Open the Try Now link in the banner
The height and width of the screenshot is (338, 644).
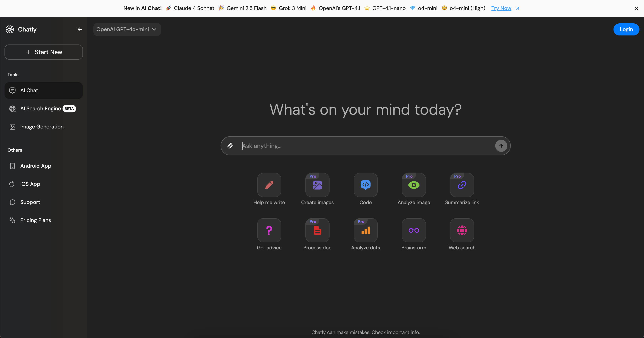click(x=501, y=8)
